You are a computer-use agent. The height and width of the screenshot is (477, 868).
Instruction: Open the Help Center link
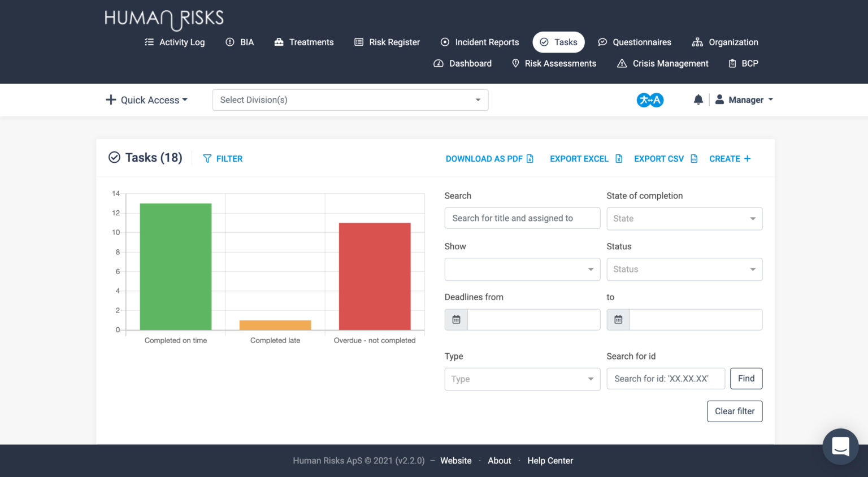550,461
